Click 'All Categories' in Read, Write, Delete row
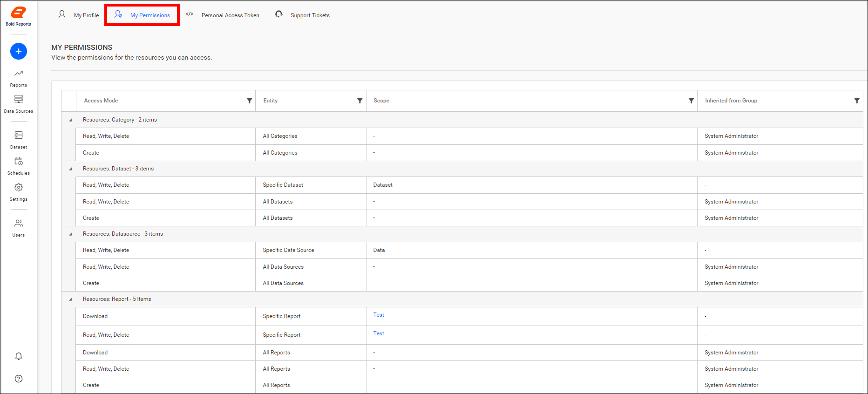Screen dimensions: 868x394 pyautogui.click(x=280, y=136)
